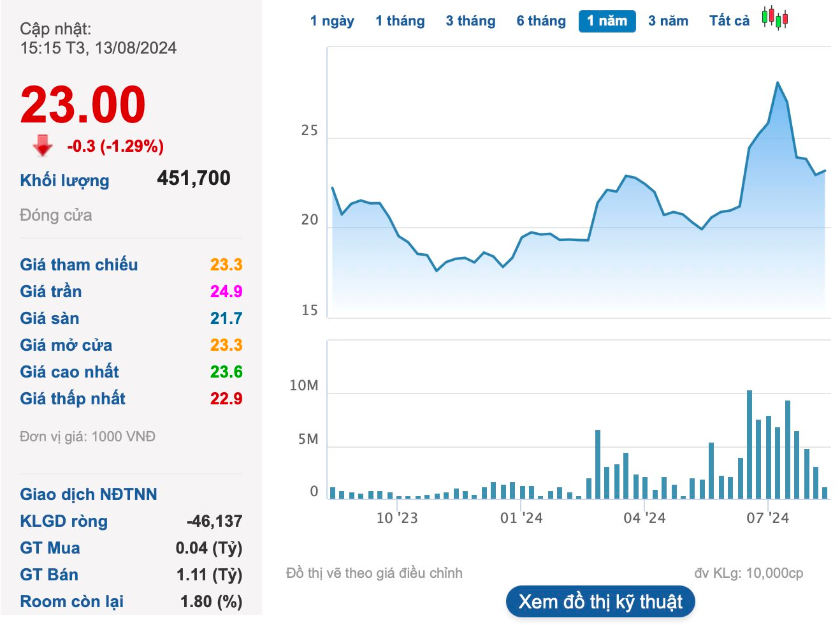The width and height of the screenshot is (840, 625).
Task: Open Xem đồ thị kỹ thuật button
Action: pyautogui.click(x=600, y=602)
